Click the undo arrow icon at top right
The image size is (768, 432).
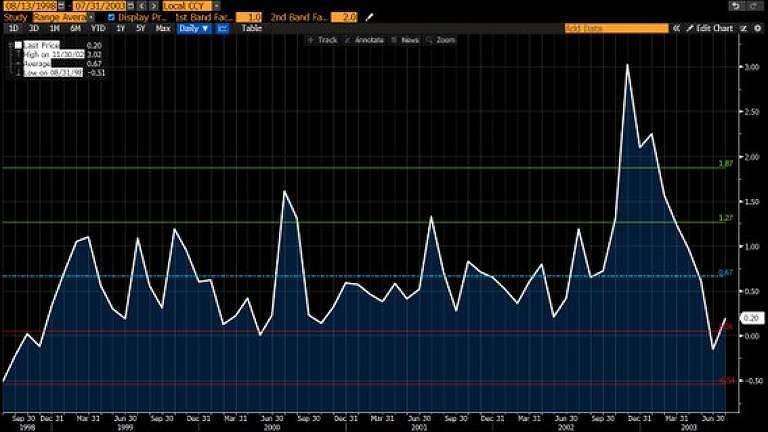(735, 6)
